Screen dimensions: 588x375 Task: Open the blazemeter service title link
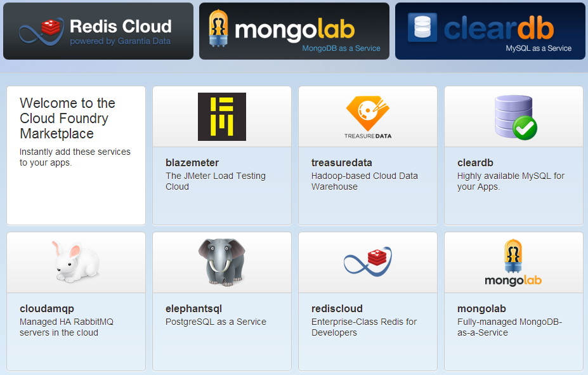coord(192,162)
